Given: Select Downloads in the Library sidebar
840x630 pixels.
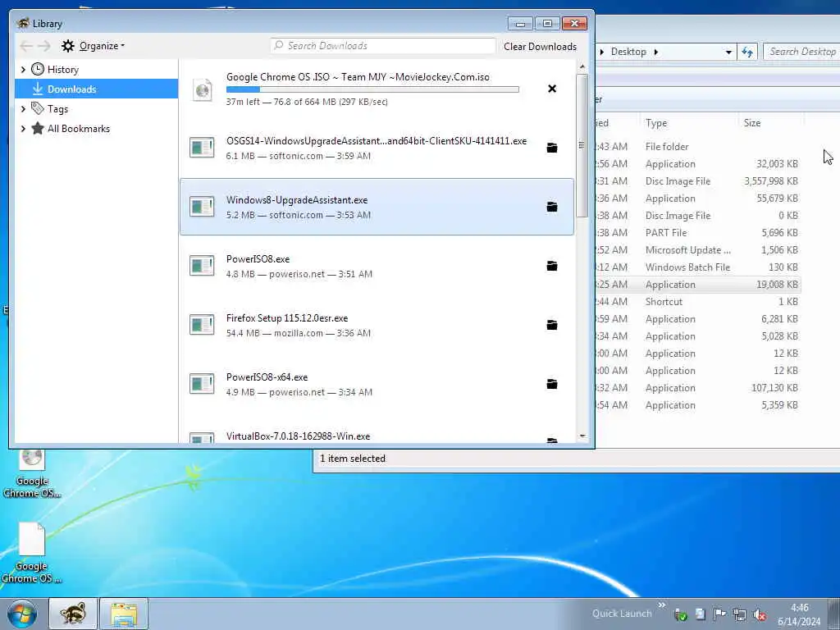Looking at the screenshot, I should [97, 89].
